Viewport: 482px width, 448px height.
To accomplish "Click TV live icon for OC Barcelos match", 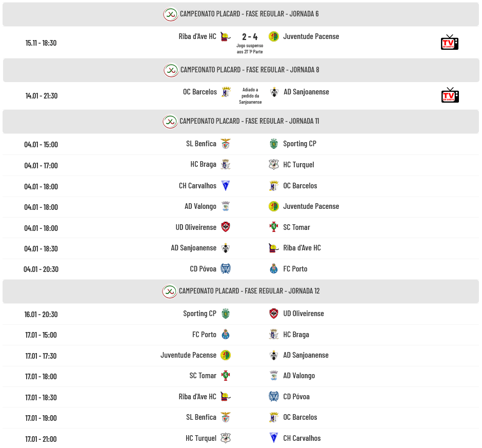I will tap(450, 95).
